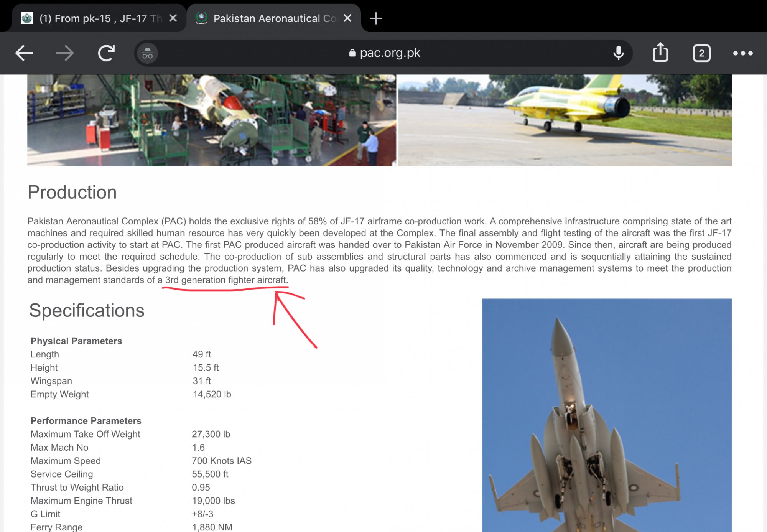The height and width of the screenshot is (532, 767).
Task: Click the Height row label
Action: 44,367
